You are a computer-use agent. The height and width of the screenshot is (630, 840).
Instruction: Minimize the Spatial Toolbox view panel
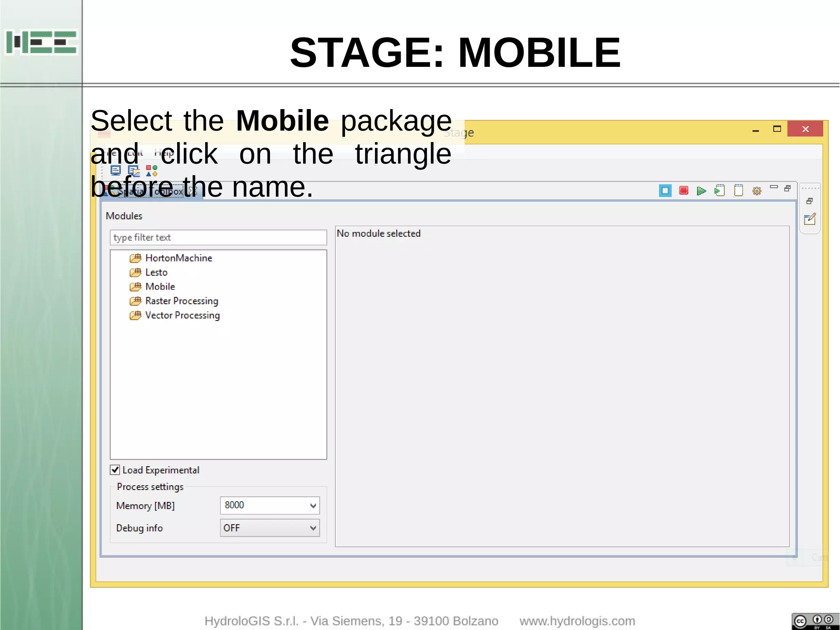pos(774,187)
